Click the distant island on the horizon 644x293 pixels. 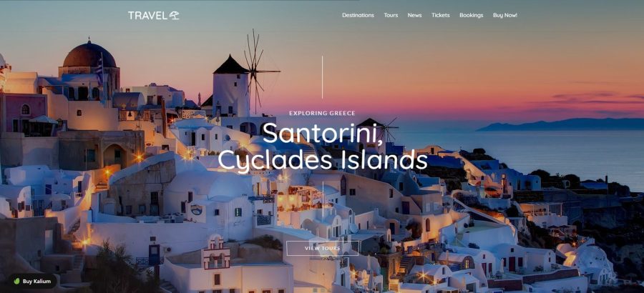[560, 124]
